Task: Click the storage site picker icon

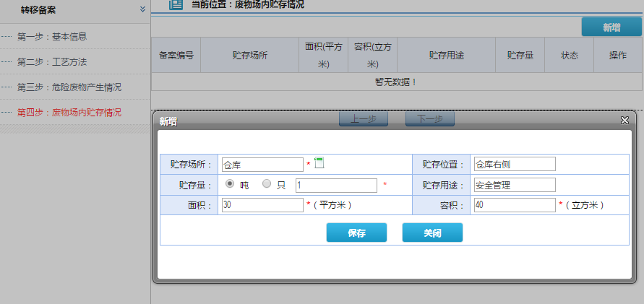Action: [x=319, y=163]
